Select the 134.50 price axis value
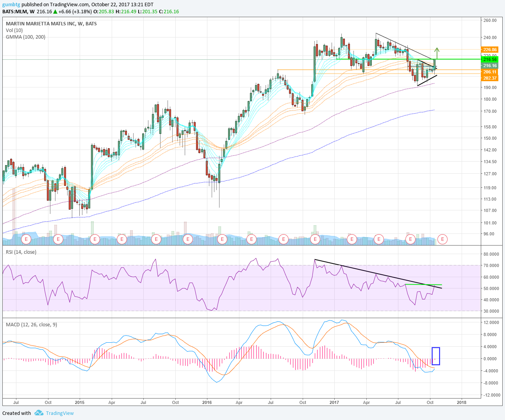The width and height of the screenshot is (505, 420). tap(490, 162)
